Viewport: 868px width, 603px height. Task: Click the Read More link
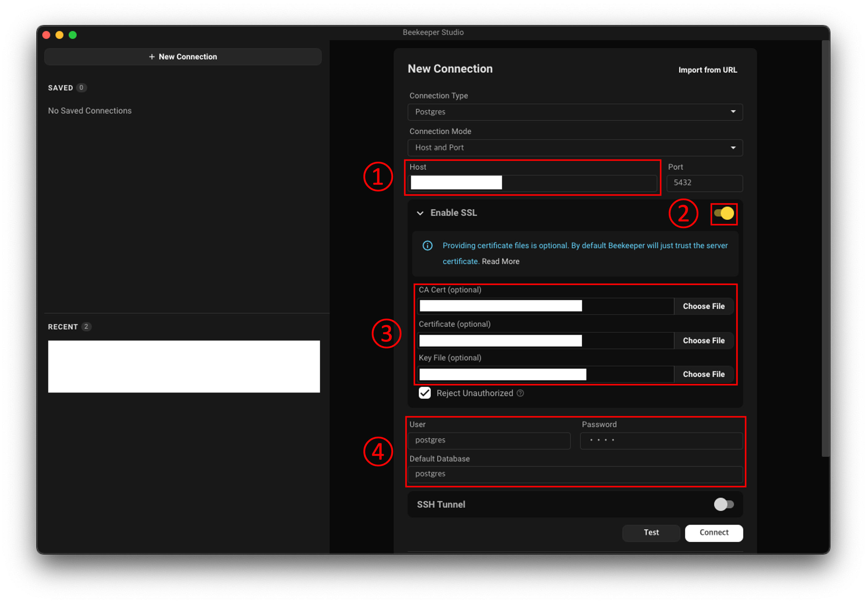click(x=500, y=261)
